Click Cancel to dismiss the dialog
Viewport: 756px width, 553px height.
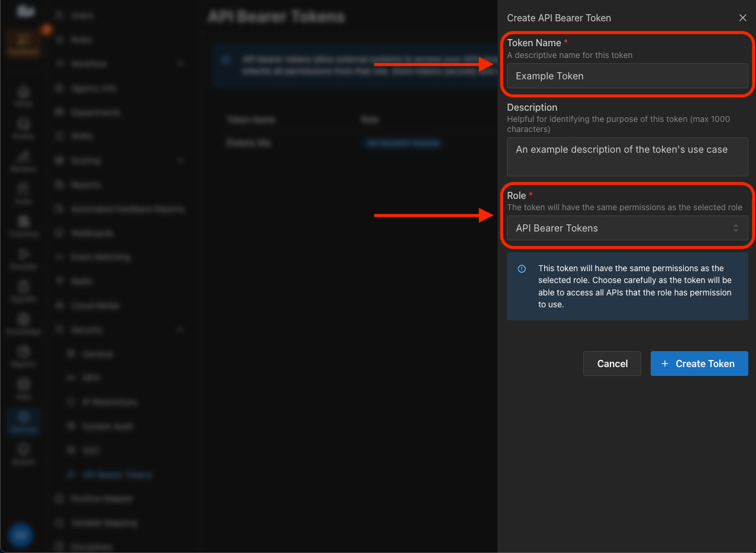pyautogui.click(x=612, y=364)
